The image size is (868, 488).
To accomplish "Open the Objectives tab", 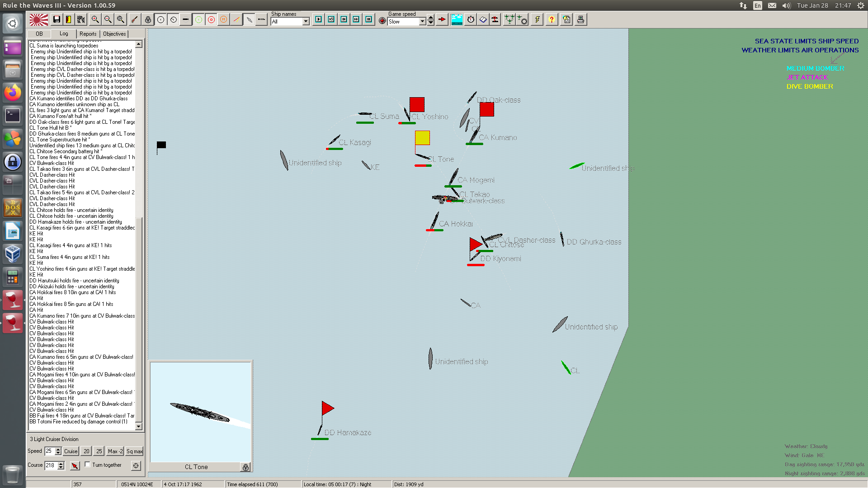I will 114,34.
